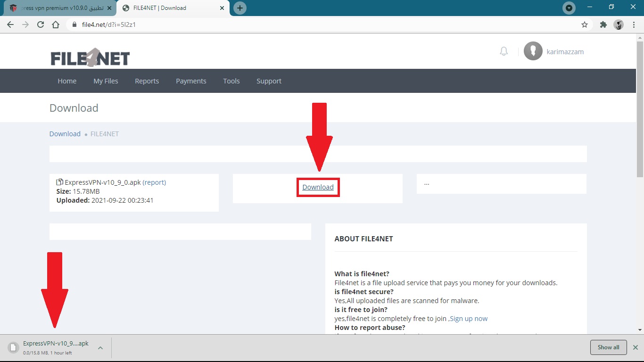
Task: Open the karimazzam user avatar
Action: (x=533, y=51)
